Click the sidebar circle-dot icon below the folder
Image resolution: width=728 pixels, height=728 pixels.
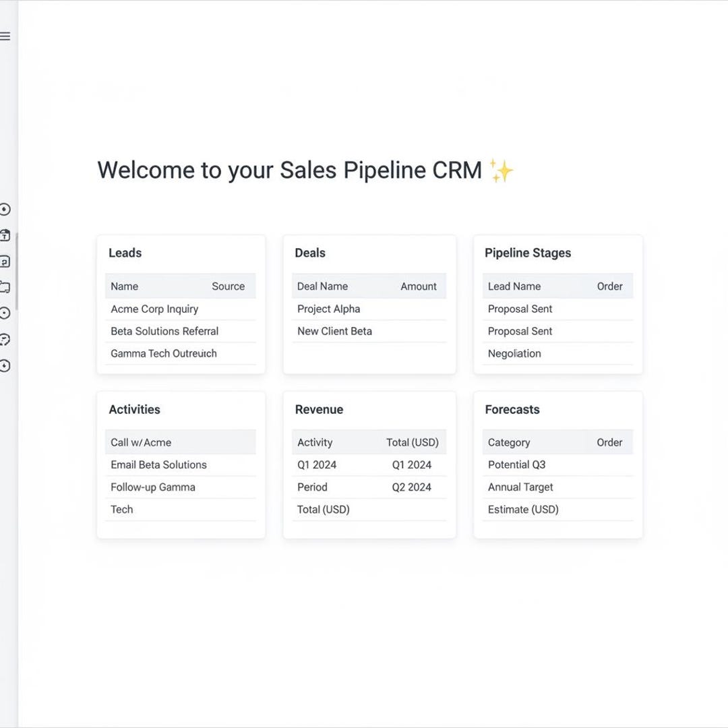click(5, 313)
